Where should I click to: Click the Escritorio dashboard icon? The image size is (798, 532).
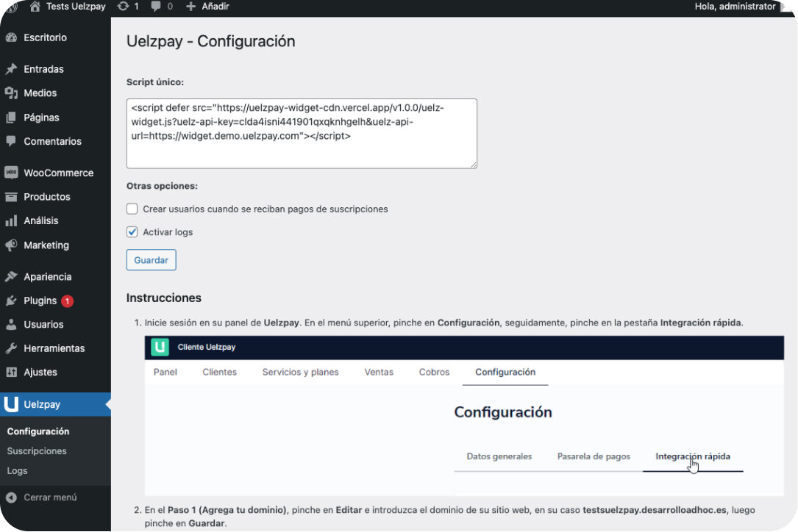pos(11,37)
